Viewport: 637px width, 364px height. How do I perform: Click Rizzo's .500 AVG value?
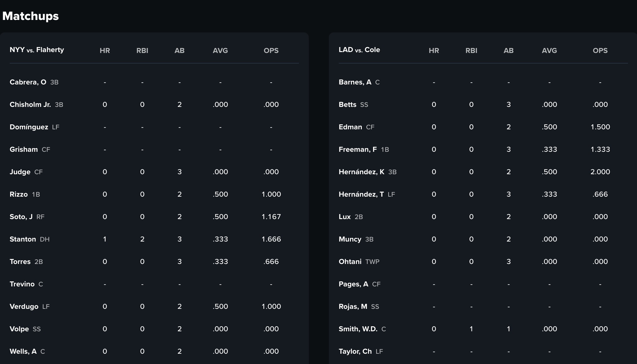point(220,194)
